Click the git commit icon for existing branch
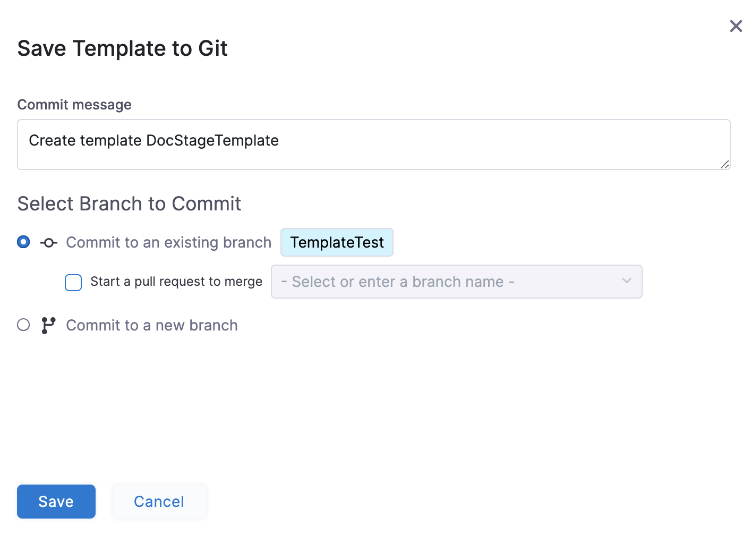Viewport: 751px width, 560px height. click(x=49, y=243)
